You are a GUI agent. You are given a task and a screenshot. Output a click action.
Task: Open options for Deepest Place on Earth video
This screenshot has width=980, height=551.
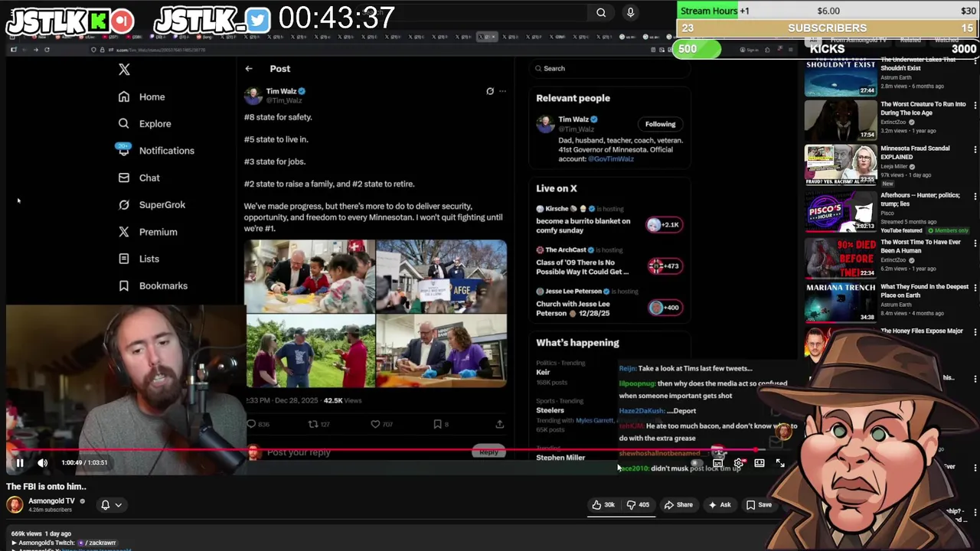(975, 289)
